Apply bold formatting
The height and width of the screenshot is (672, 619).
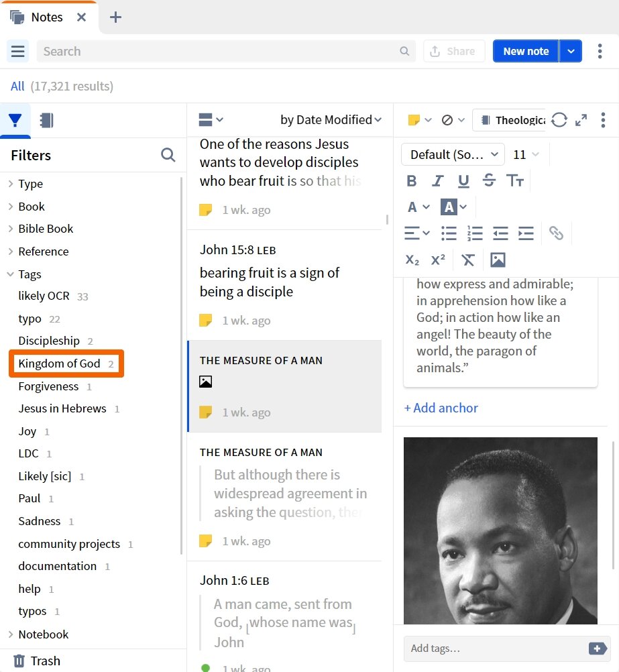pos(412,181)
